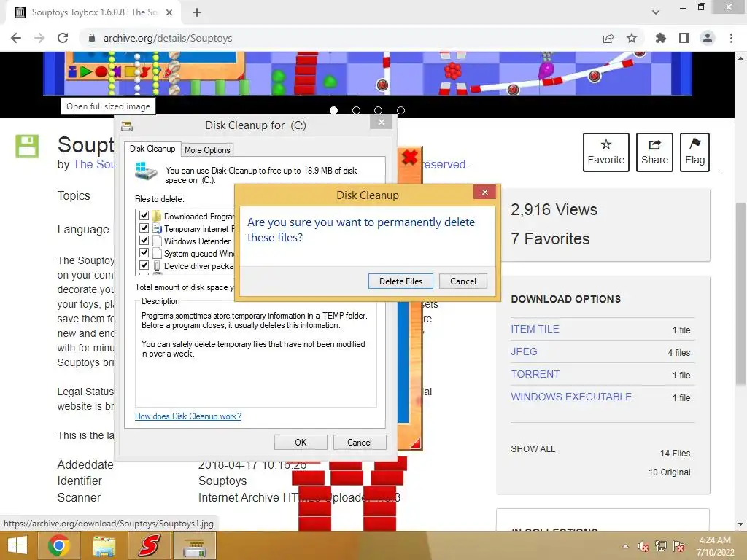
Task: Expand the Chrome tab search chevron
Action: tap(656, 12)
